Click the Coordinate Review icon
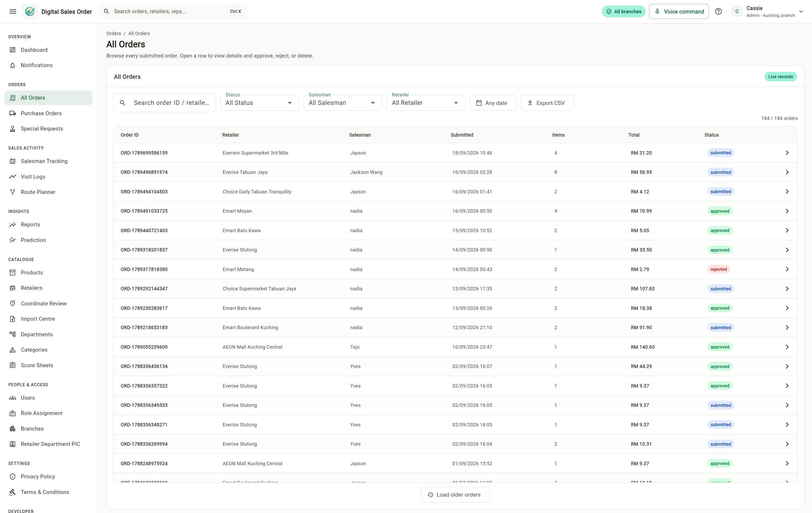 point(12,304)
